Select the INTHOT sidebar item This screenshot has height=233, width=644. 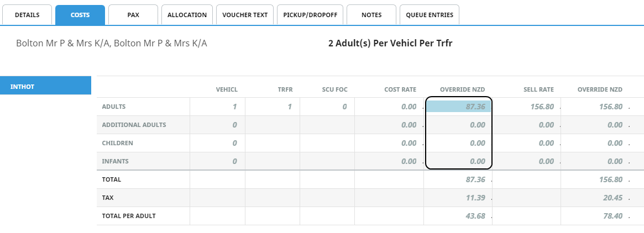(45, 86)
